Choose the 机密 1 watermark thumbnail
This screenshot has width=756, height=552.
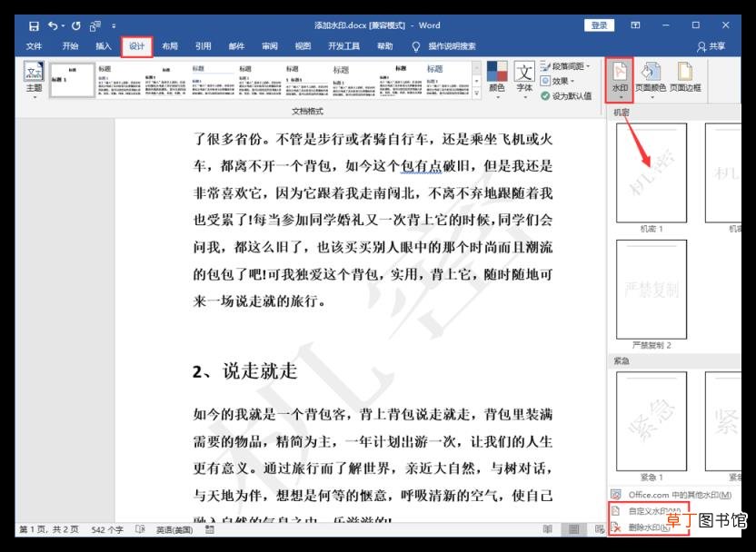click(x=652, y=172)
